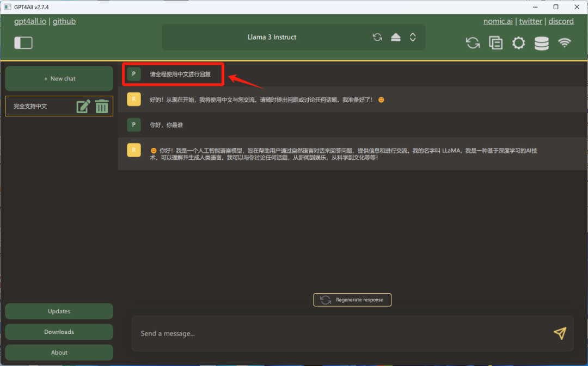This screenshot has height=366, width=588.
Task: Select the 完全支持中文 chat entry
Action: pos(59,107)
